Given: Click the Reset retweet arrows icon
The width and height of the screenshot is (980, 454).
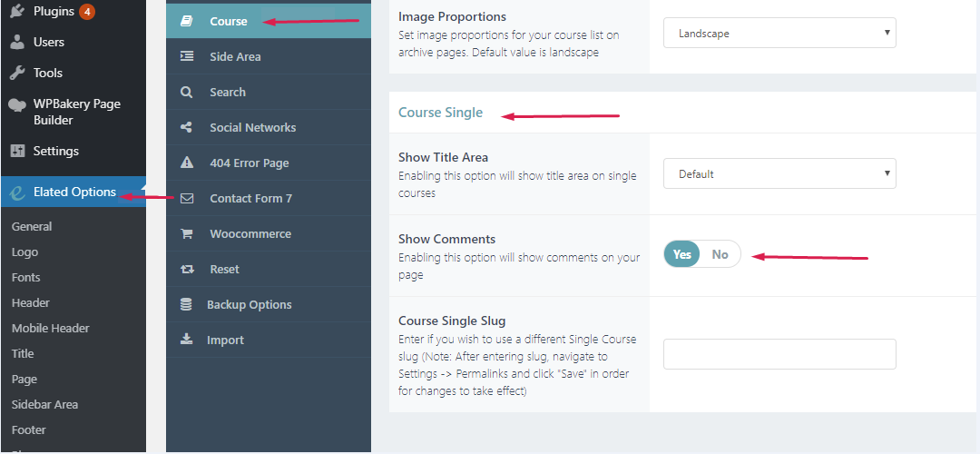Looking at the screenshot, I should [x=186, y=269].
